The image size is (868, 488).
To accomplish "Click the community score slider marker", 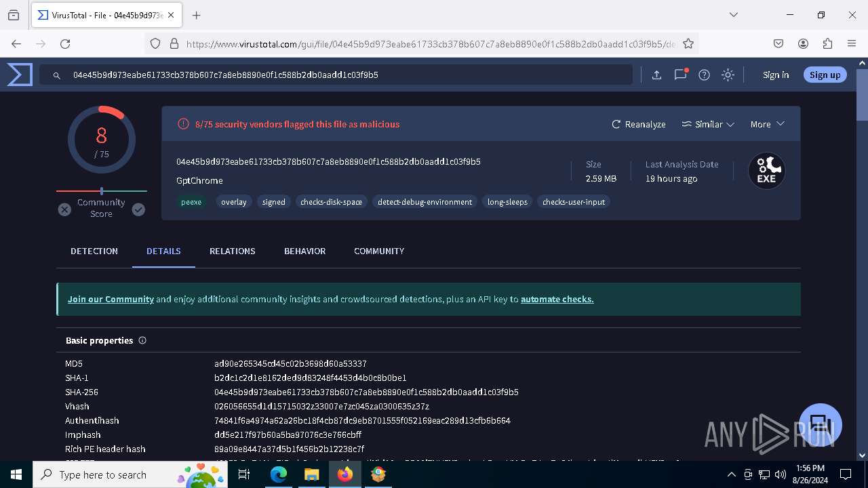I will pos(102,191).
